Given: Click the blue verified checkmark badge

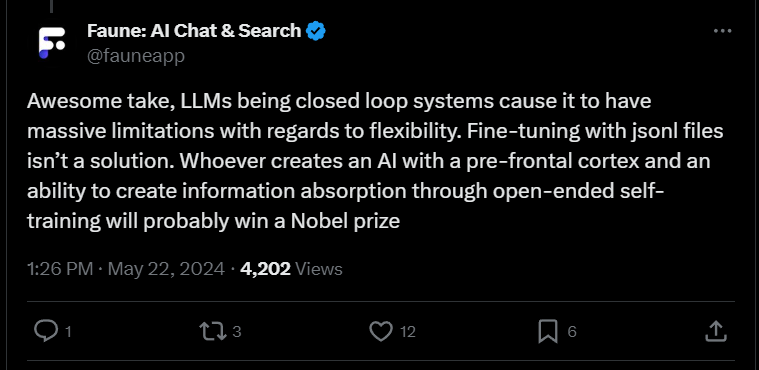Looking at the screenshot, I should (317, 31).
